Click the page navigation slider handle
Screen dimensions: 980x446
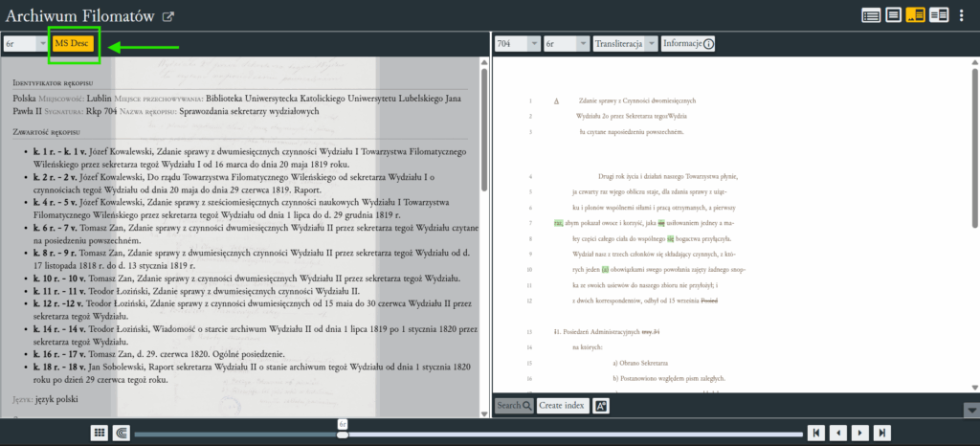tap(343, 435)
